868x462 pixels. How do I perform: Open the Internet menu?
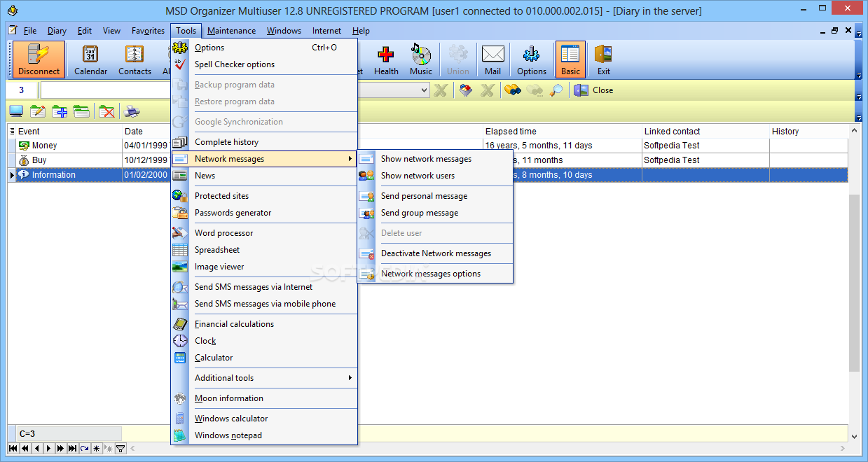(326, 31)
